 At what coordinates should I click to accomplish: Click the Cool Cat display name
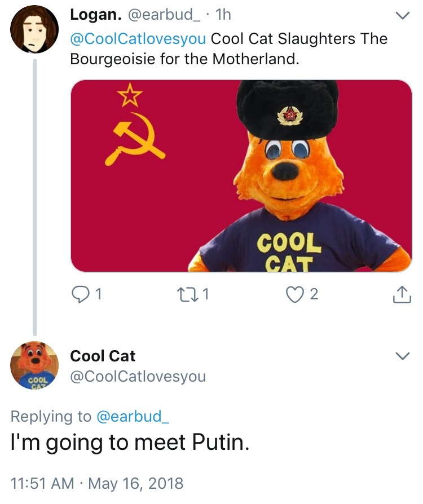[103, 356]
